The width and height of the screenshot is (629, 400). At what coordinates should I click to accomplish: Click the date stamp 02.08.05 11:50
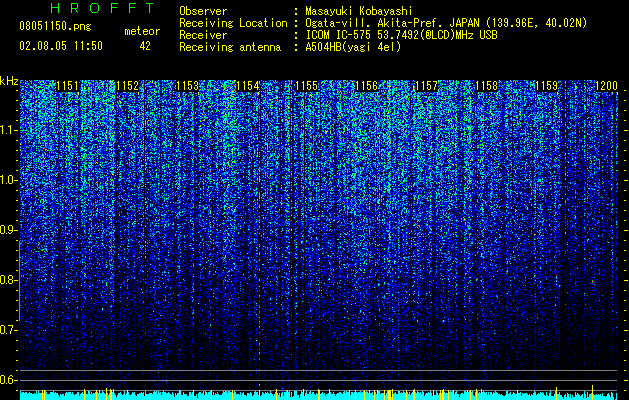coord(61,45)
